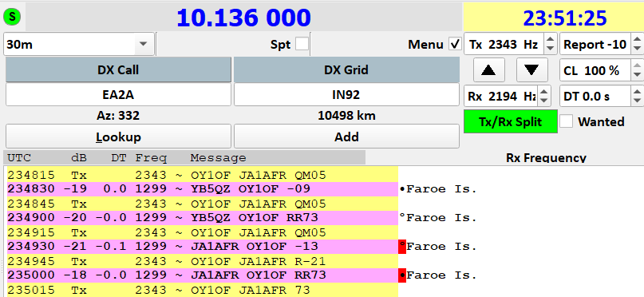Click the red marker on 234930 row
Screen dimensions: 644x297
[x=402, y=247]
